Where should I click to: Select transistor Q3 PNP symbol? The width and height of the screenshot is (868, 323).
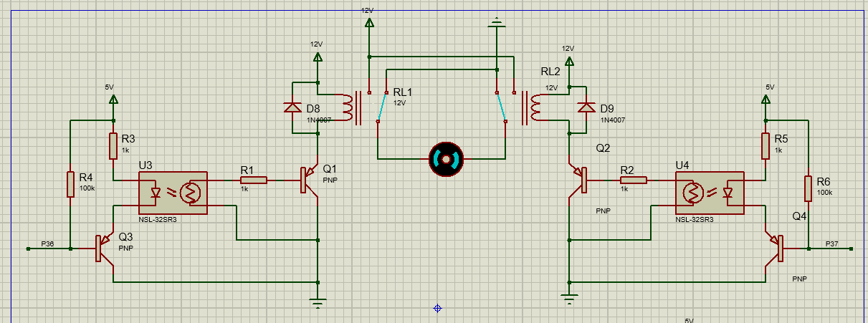click(x=106, y=248)
